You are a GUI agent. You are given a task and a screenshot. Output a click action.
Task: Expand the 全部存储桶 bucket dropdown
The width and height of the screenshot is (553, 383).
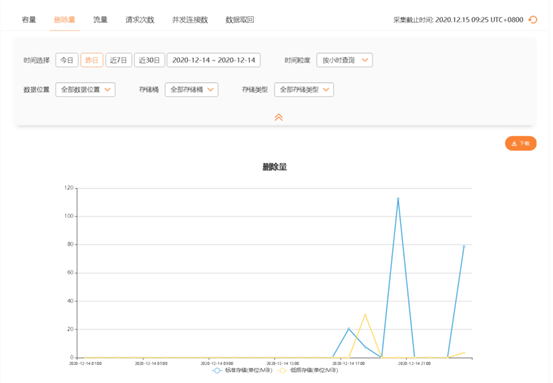tap(192, 90)
